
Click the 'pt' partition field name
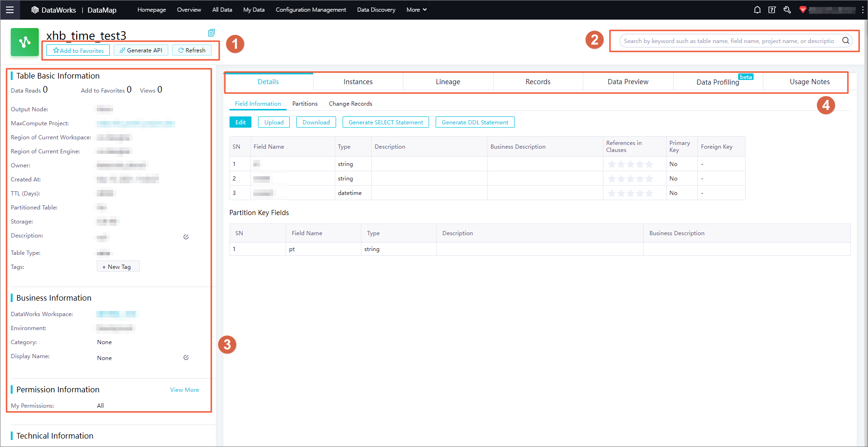(292, 249)
